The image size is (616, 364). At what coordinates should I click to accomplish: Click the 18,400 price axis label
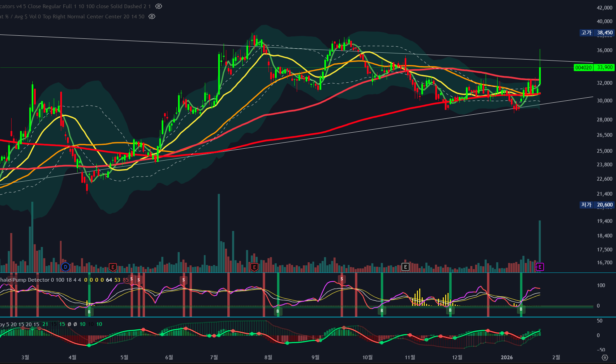click(x=604, y=235)
